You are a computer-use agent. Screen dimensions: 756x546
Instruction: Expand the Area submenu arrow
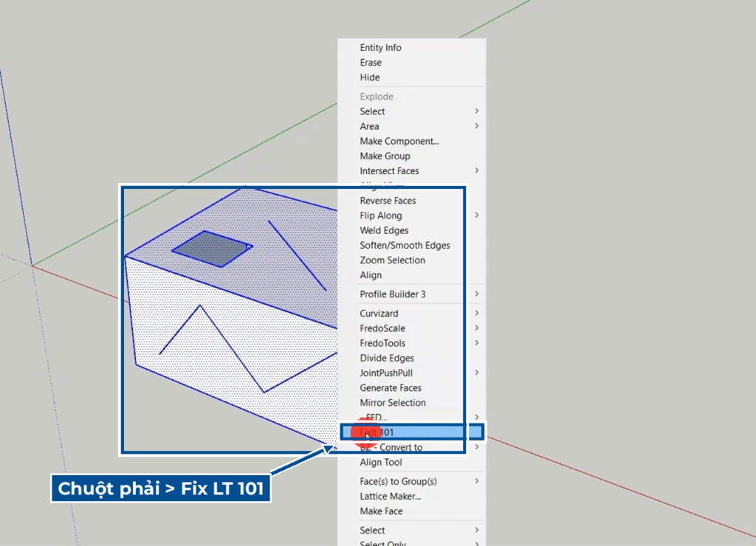(x=476, y=126)
